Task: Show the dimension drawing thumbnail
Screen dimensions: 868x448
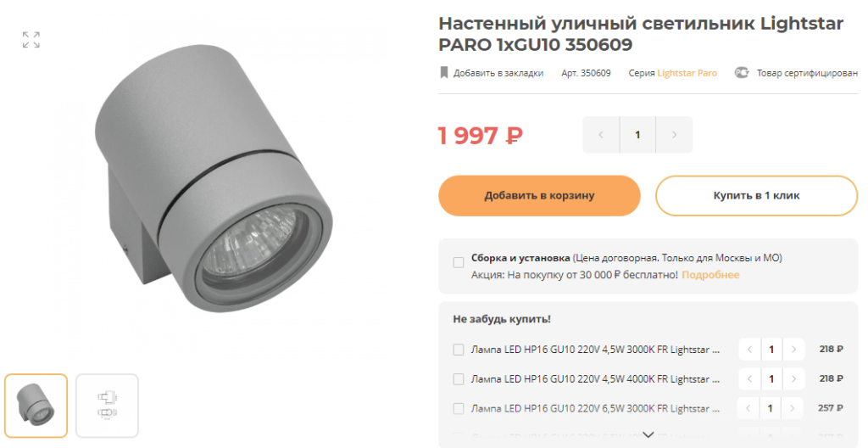Action: click(107, 406)
